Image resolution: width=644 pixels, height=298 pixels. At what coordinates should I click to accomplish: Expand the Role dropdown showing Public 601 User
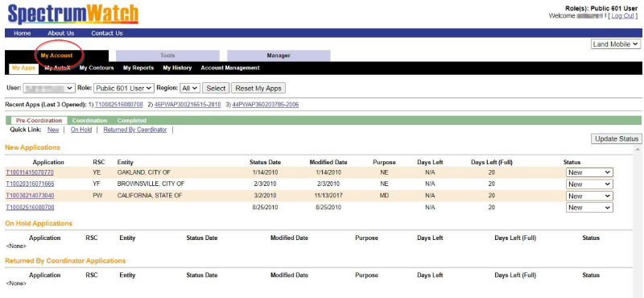pyautogui.click(x=124, y=88)
